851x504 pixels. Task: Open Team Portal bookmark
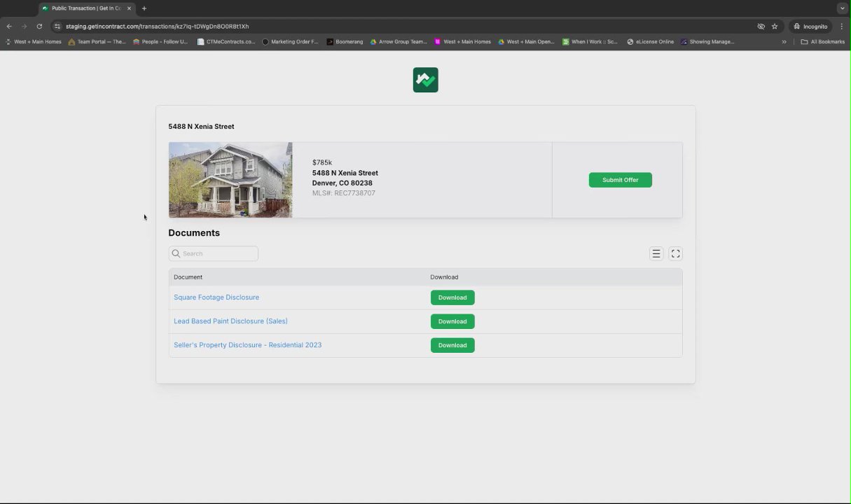(97, 42)
